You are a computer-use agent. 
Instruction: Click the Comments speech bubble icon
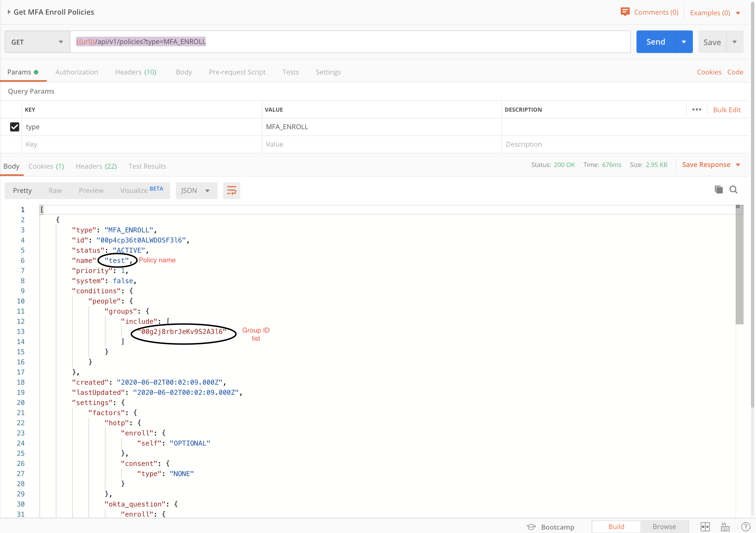pyautogui.click(x=625, y=12)
